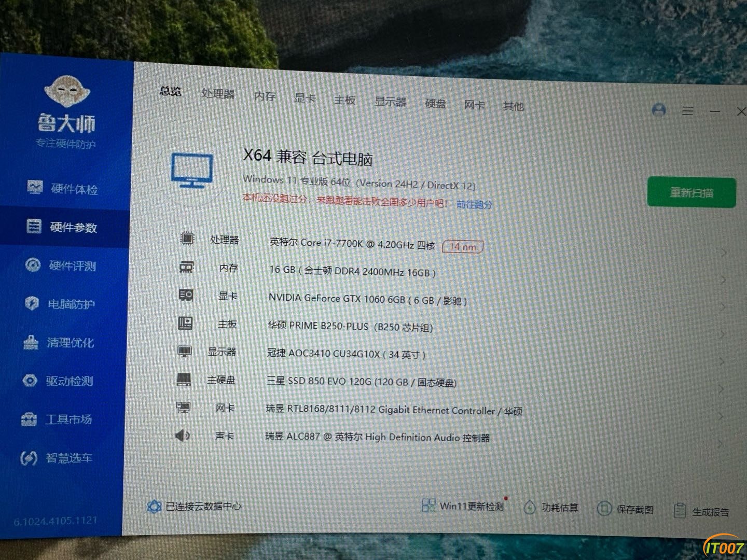Expand the 内存 row chevron
747x560 pixels.
tap(723, 280)
